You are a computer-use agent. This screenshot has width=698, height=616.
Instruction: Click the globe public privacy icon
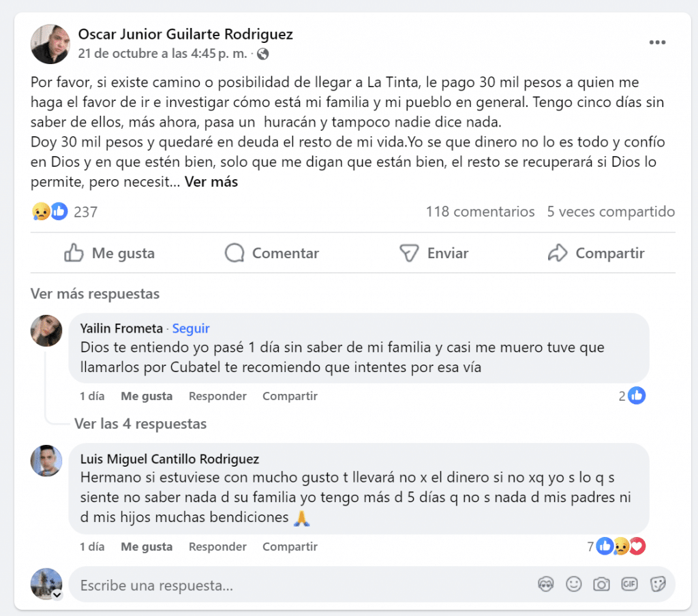coord(263,54)
